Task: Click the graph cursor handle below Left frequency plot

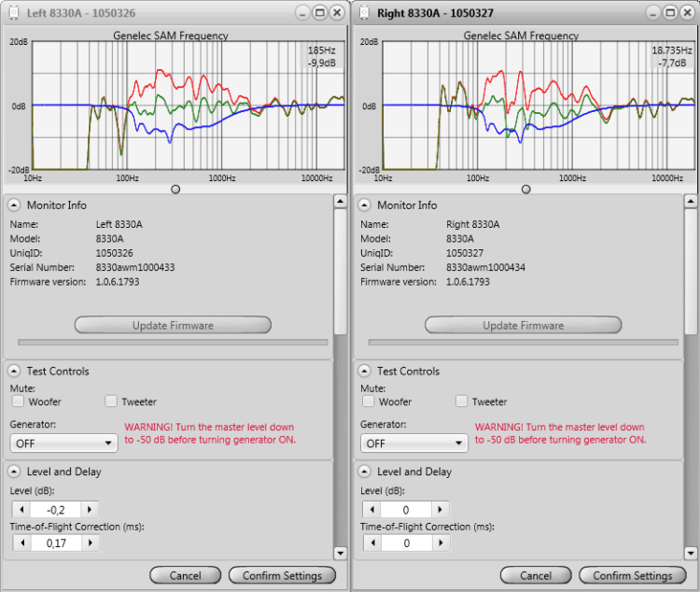Action: tap(175, 190)
